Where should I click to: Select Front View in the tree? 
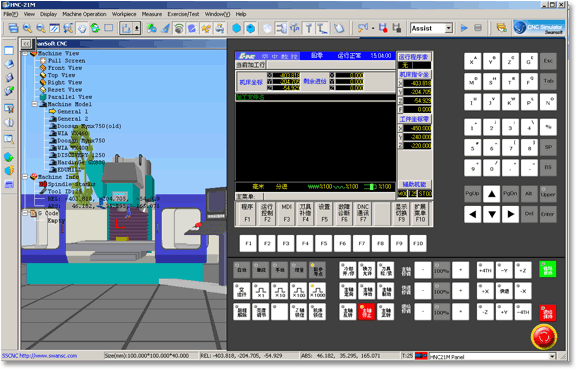(65, 68)
